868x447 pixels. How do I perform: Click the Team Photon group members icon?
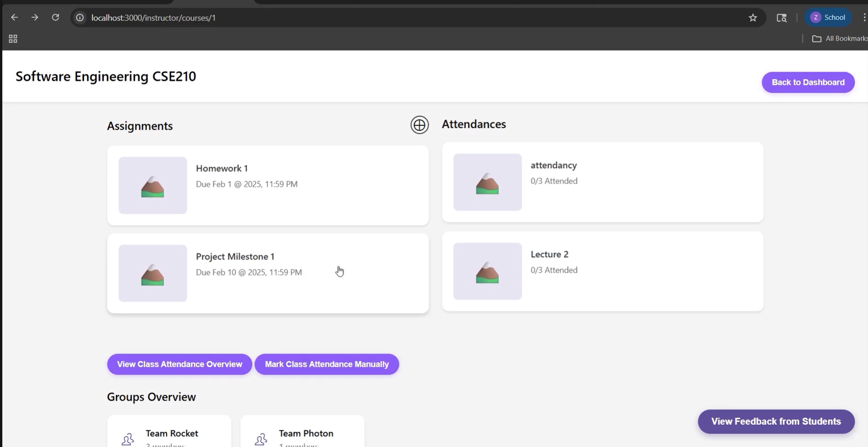pyautogui.click(x=261, y=439)
